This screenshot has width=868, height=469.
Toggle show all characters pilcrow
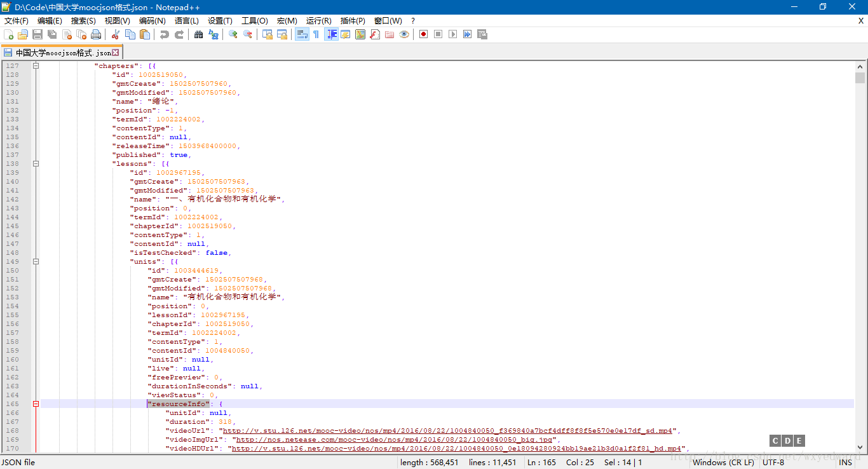pyautogui.click(x=316, y=34)
